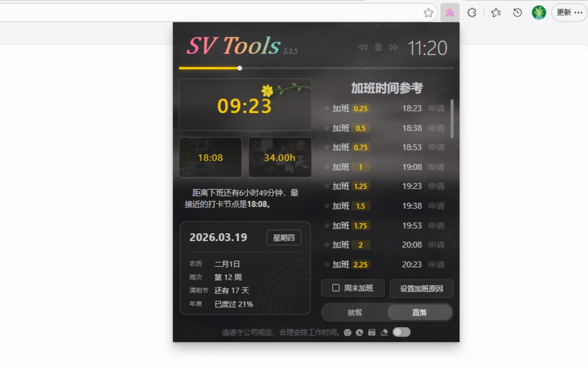Screen dimensions: 588x368
Task: Click the 还有 17 天 countdown value
Action: coord(232,291)
